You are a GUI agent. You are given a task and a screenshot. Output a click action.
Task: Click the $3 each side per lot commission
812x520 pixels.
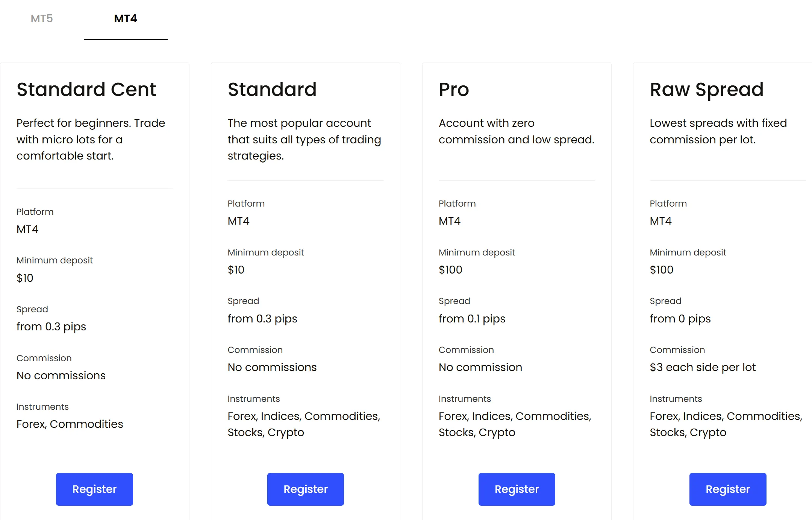(703, 367)
